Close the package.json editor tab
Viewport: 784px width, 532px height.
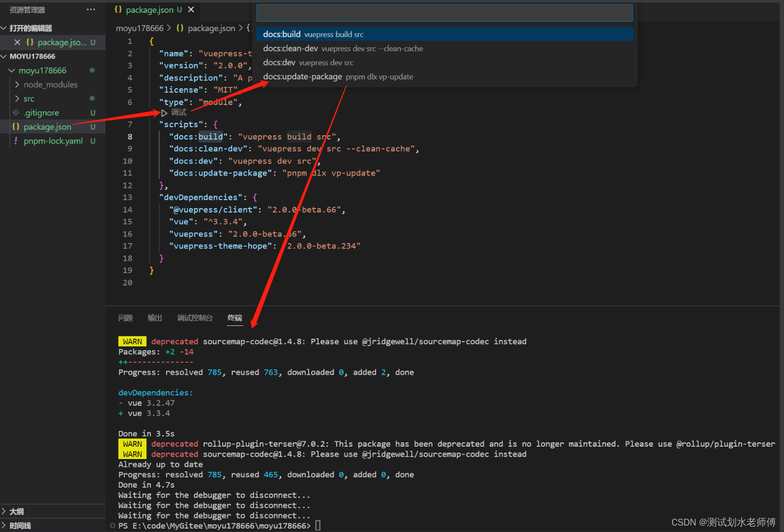pos(191,9)
